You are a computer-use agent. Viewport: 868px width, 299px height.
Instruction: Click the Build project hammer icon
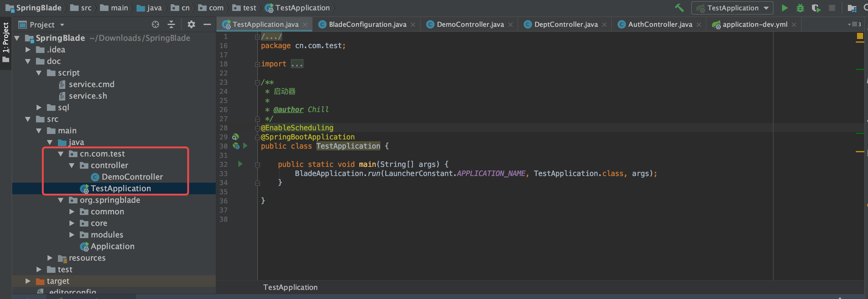click(x=679, y=8)
